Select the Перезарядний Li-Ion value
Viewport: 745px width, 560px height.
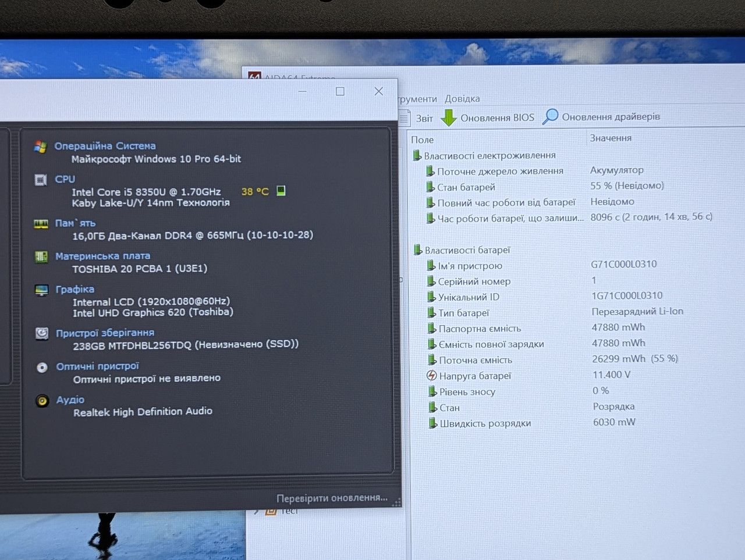point(637,312)
